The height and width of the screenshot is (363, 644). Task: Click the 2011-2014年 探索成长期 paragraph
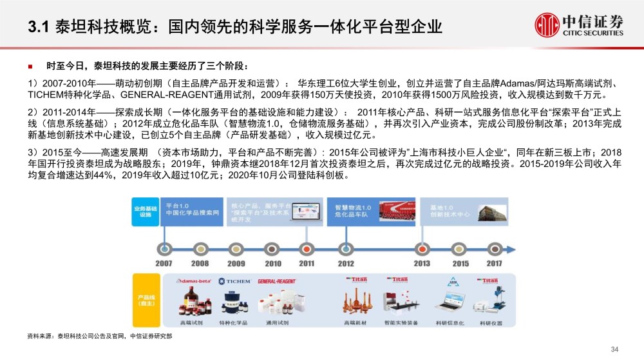(x=325, y=123)
